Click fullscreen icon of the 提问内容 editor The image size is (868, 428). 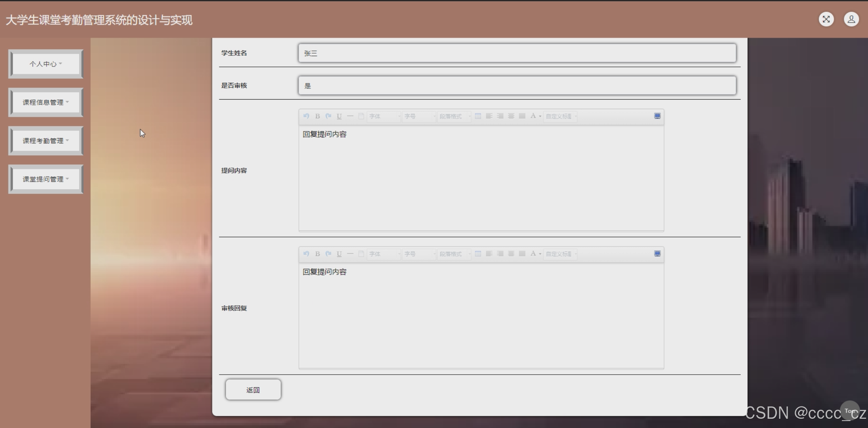coord(657,116)
